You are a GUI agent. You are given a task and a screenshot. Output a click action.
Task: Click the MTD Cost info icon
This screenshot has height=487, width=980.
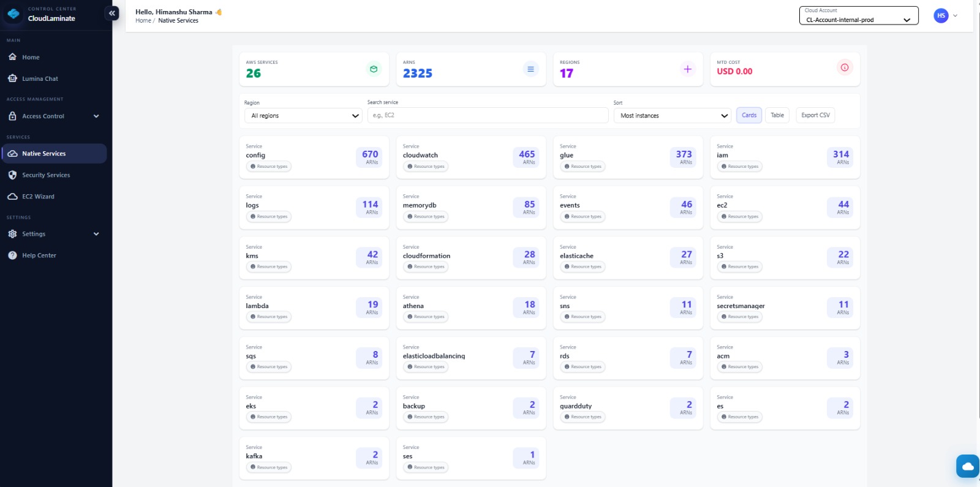[844, 67]
